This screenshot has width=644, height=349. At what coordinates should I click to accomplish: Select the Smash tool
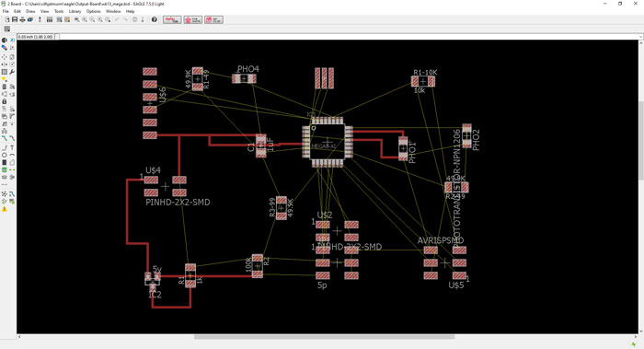5,116
